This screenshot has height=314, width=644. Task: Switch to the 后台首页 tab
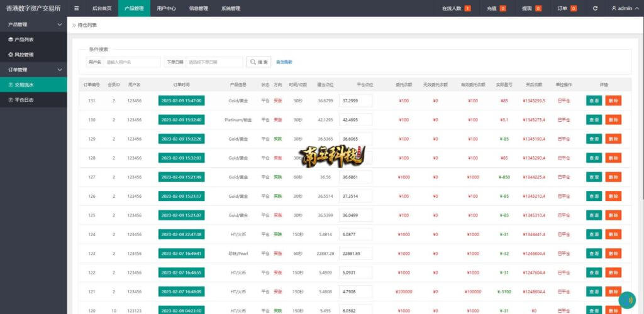[102, 8]
